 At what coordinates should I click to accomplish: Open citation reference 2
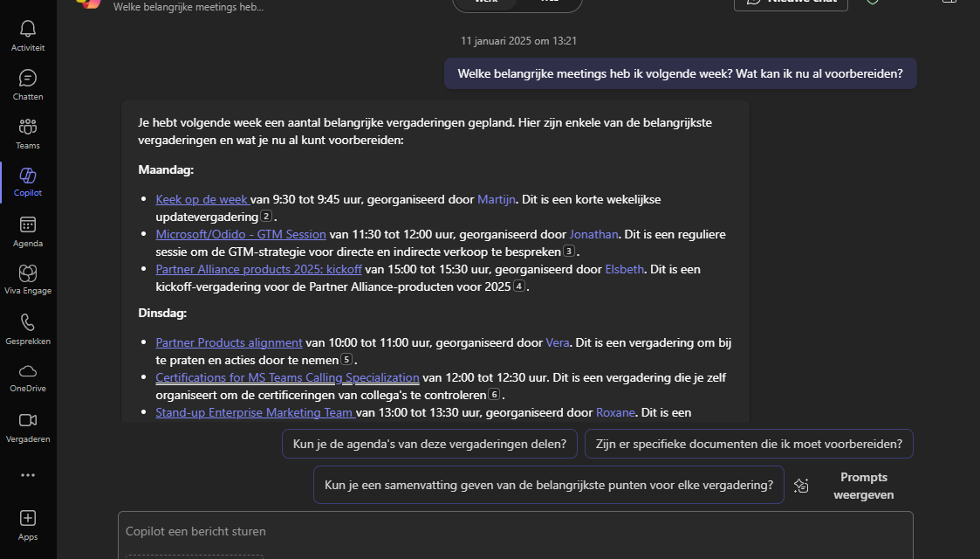pos(266,217)
